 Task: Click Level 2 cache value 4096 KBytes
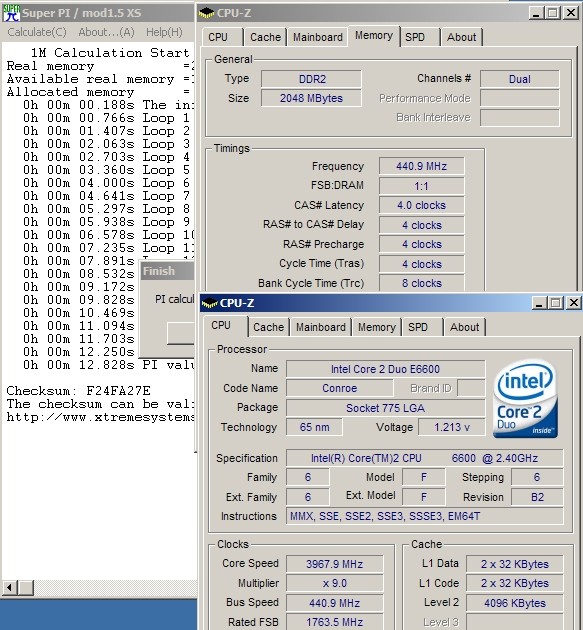click(514, 603)
